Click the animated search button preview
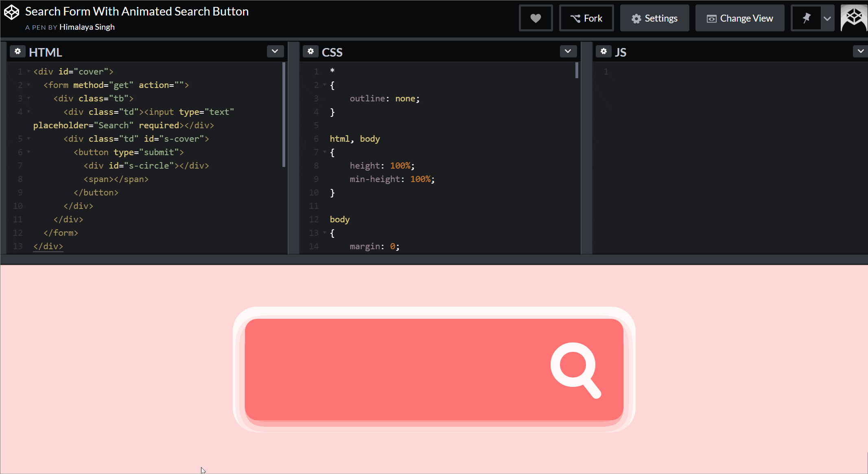868x474 pixels. coord(577,371)
